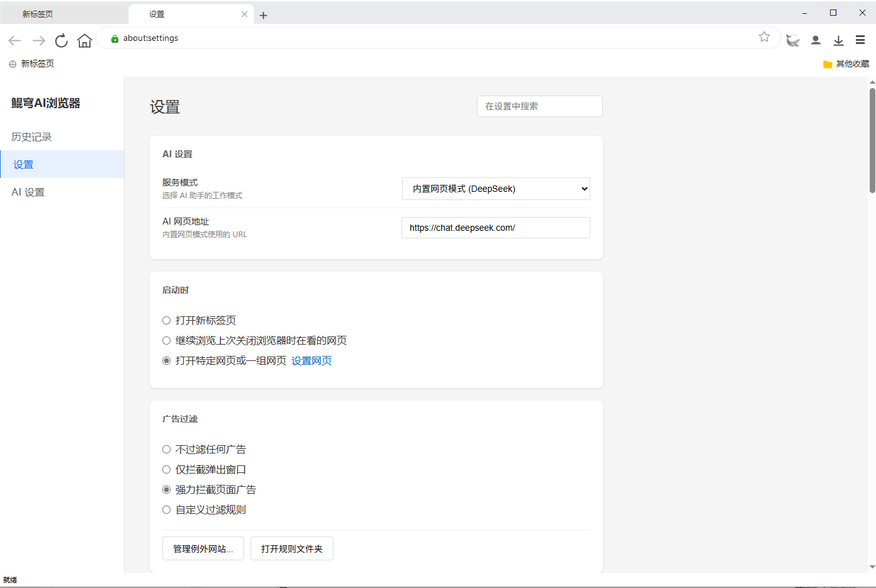The height and width of the screenshot is (588, 876).
Task: Reload the current page
Action: click(x=61, y=40)
